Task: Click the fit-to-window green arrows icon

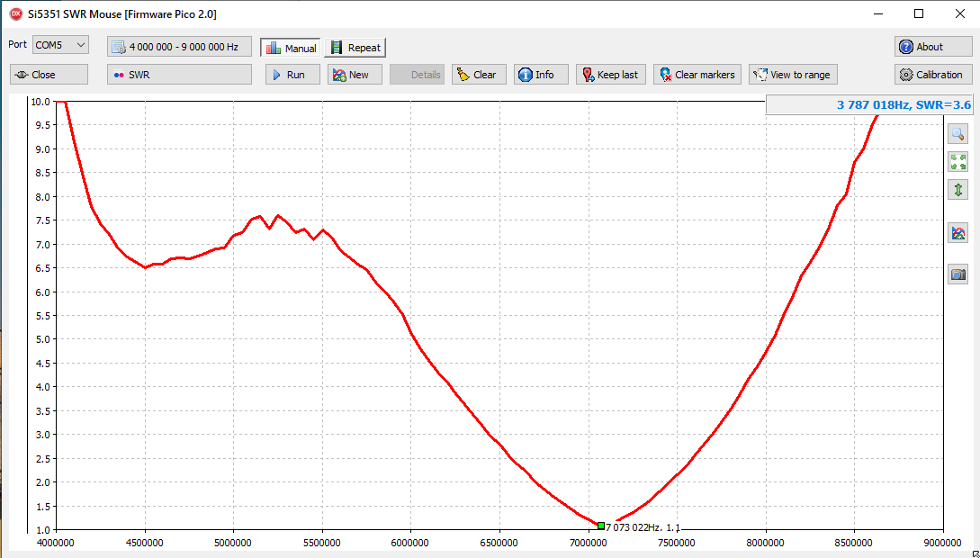Action: tap(958, 162)
